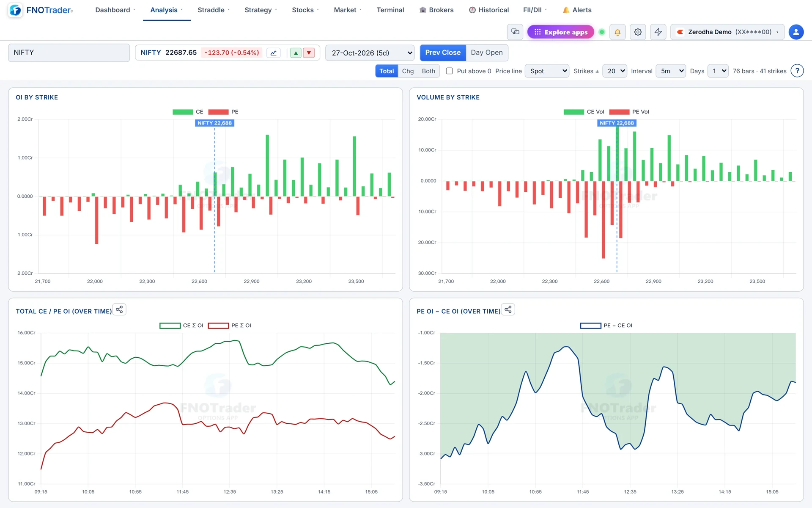Expand the Straddle menu
Screen dimensions: 812x508
pyautogui.click(x=214, y=10)
